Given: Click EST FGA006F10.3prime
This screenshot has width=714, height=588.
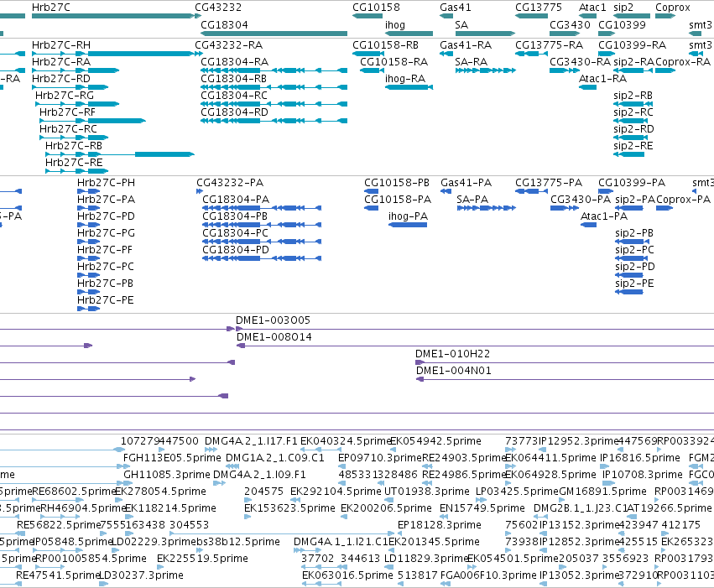Looking at the screenshot, I should click(488, 575).
